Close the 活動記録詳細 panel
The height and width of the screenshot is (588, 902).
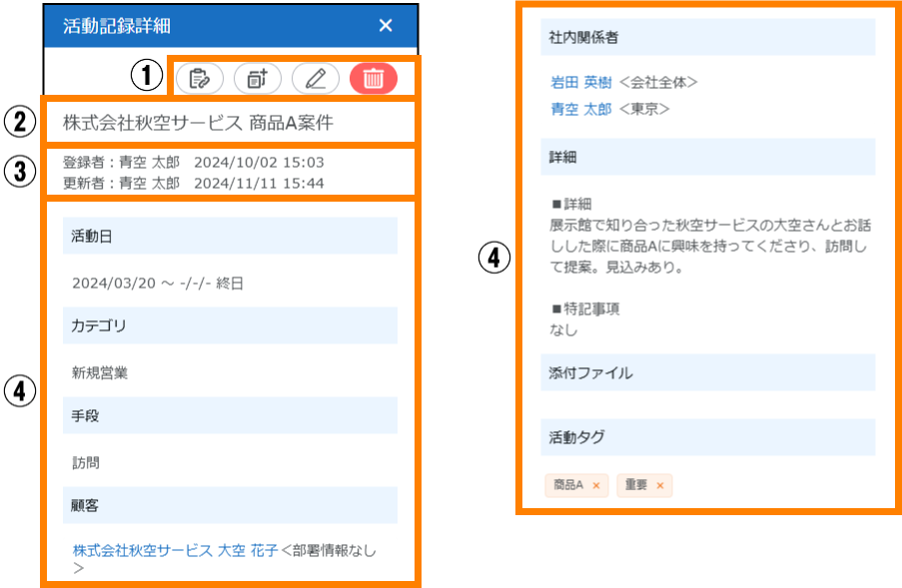[386, 27]
